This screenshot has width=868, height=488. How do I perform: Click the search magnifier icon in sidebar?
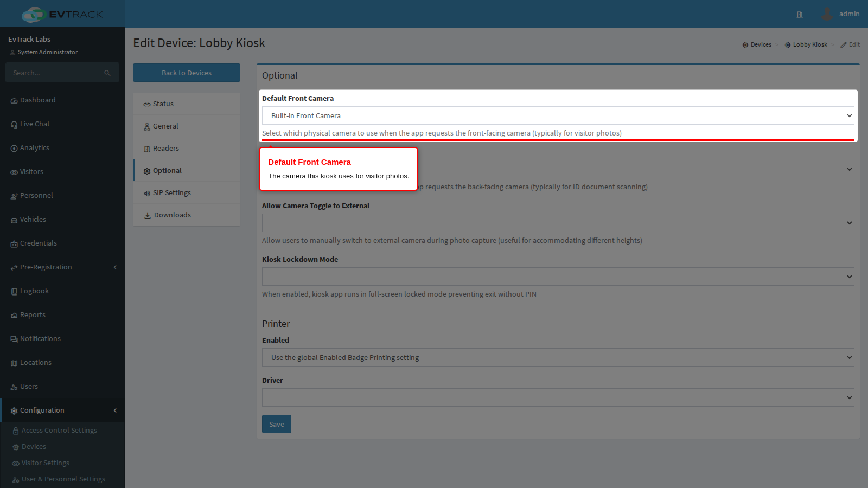click(107, 73)
